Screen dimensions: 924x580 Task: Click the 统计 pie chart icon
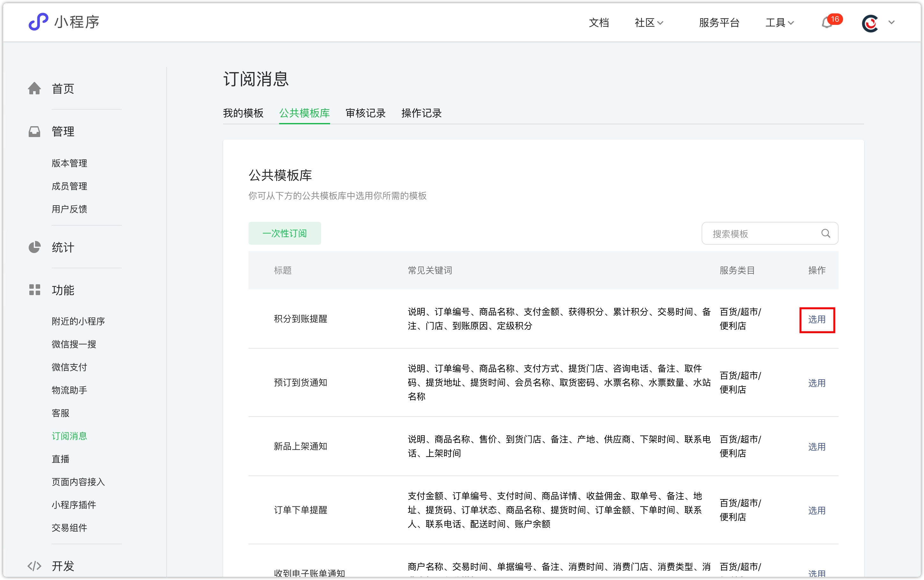(x=34, y=247)
